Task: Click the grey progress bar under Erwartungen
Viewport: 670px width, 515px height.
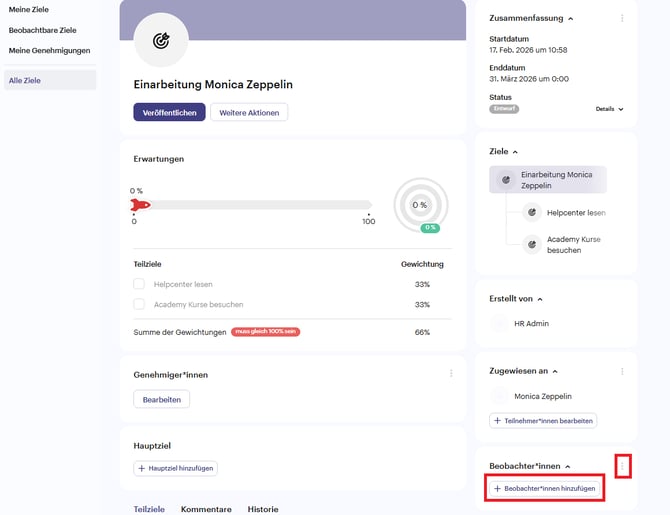Action: click(253, 205)
